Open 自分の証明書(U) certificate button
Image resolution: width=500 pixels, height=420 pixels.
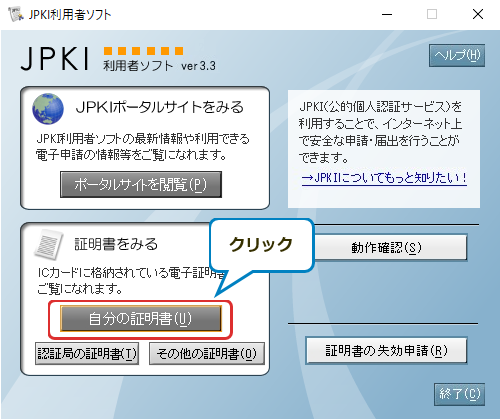pyautogui.click(x=140, y=319)
